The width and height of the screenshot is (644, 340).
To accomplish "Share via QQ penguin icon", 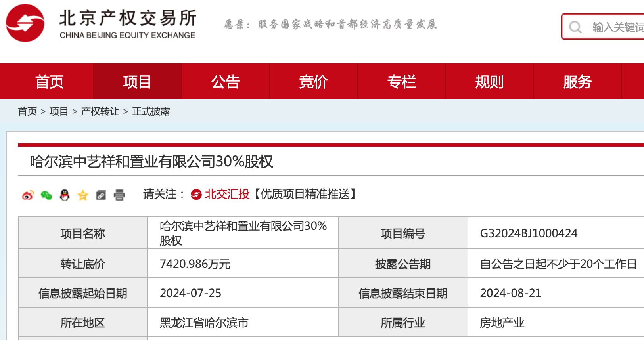I will click(65, 195).
